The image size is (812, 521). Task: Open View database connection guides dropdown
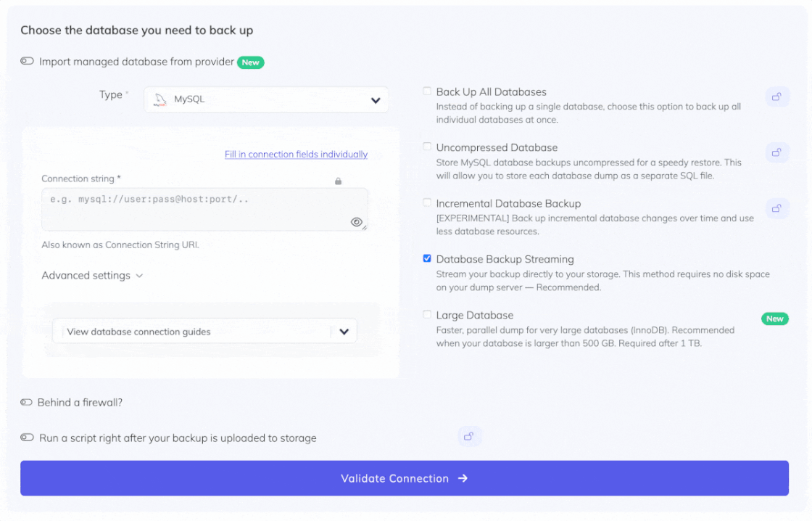pos(204,332)
